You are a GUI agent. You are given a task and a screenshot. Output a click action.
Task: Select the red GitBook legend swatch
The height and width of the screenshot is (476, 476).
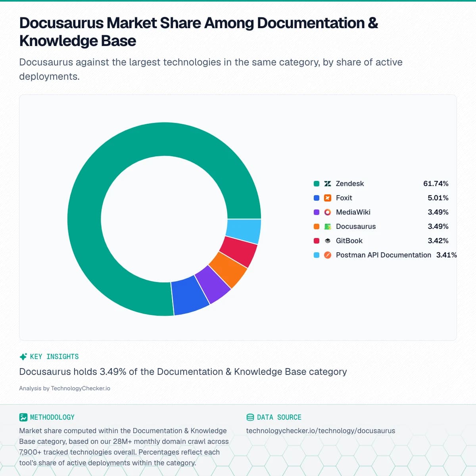click(x=317, y=241)
